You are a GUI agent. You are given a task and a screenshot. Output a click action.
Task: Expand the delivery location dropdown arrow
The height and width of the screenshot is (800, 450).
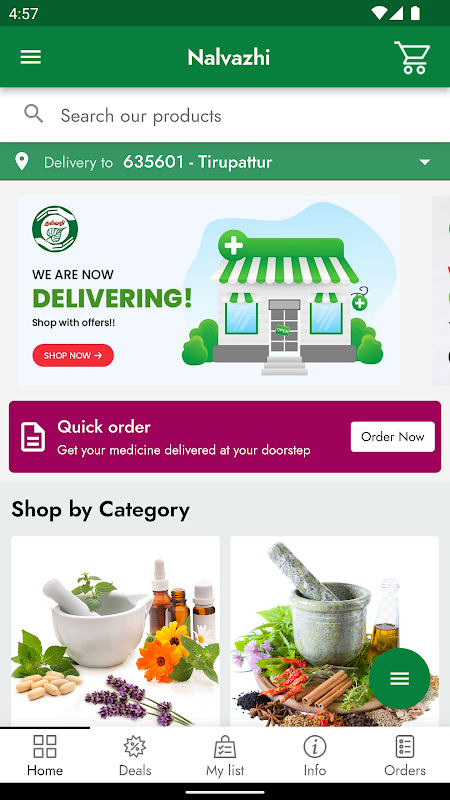coord(424,162)
